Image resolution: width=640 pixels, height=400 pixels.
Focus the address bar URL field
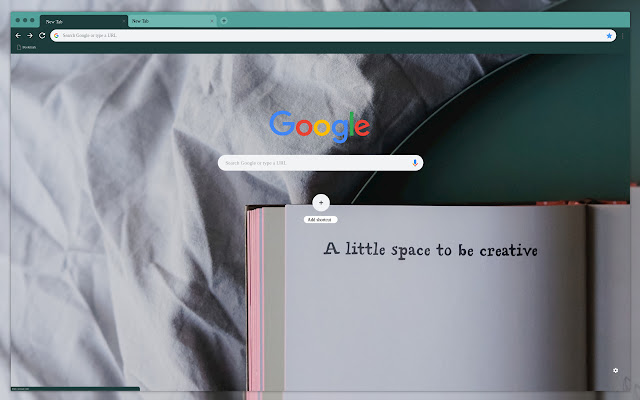click(333, 36)
